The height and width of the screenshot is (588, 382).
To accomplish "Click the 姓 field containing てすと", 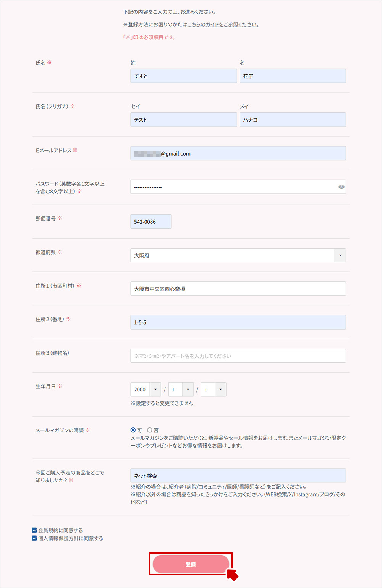I will (183, 76).
